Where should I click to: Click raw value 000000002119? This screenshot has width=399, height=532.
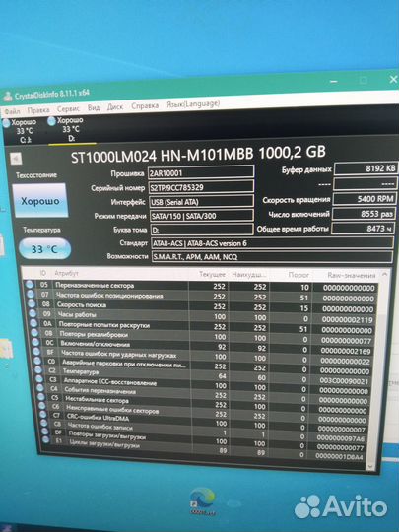(347, 319)
